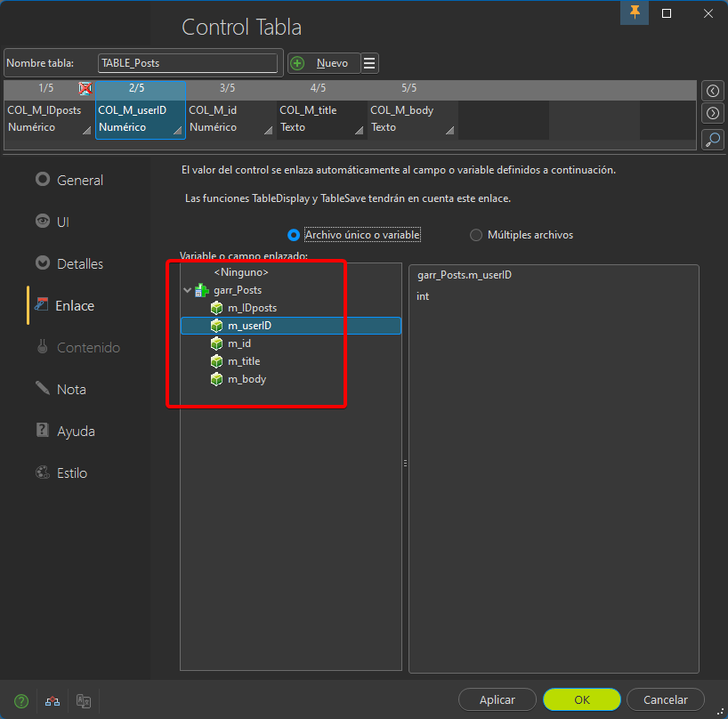Switch to the General tab
The width and height of the screenshot is (728, 719).
(80, 180)
